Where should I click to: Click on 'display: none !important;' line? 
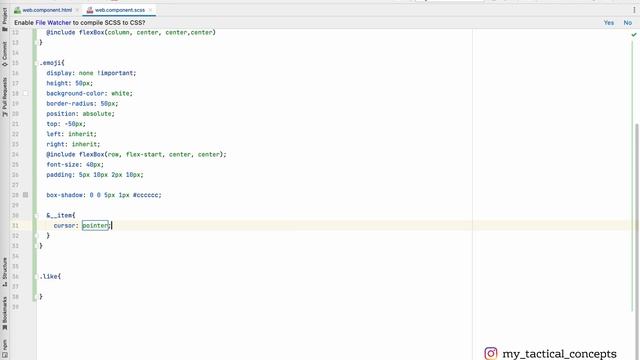(91, 73)
